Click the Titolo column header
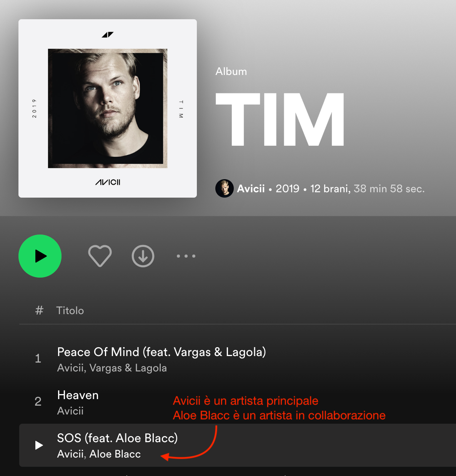 tap(70, 310)
